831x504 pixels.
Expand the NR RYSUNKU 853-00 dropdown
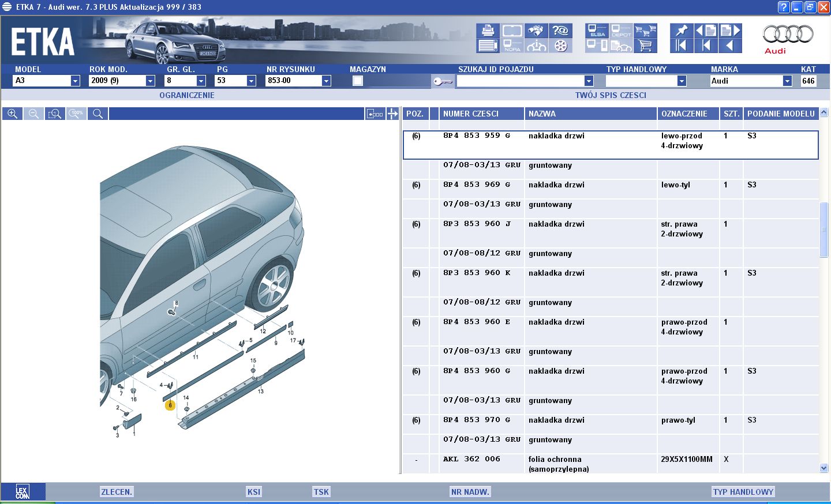pos(326,81)
